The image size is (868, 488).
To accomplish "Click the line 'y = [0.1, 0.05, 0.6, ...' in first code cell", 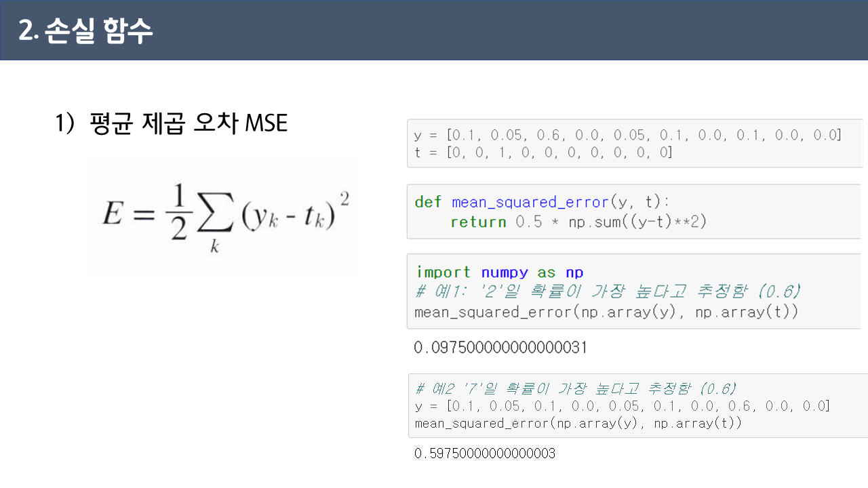I will [x=628, y=135].
